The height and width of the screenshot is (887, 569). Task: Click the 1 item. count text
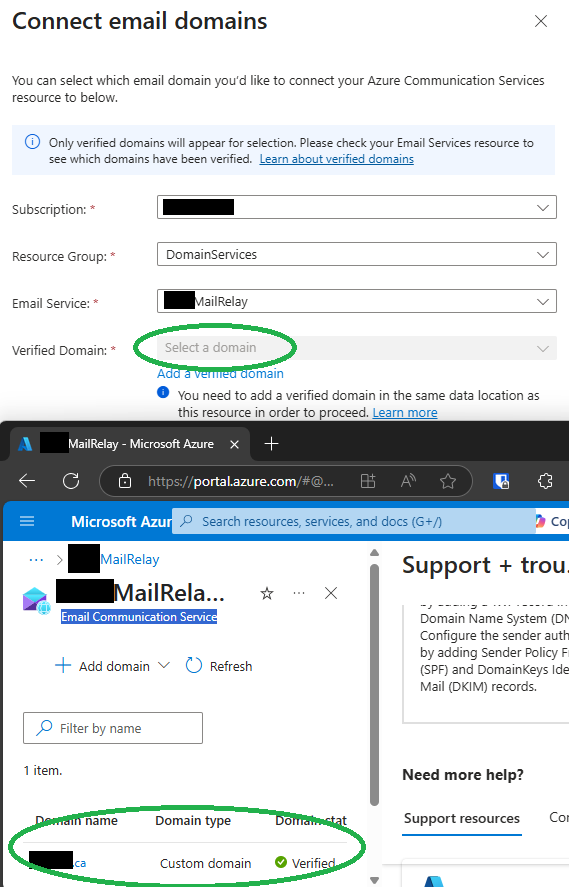tap(43, 770)
